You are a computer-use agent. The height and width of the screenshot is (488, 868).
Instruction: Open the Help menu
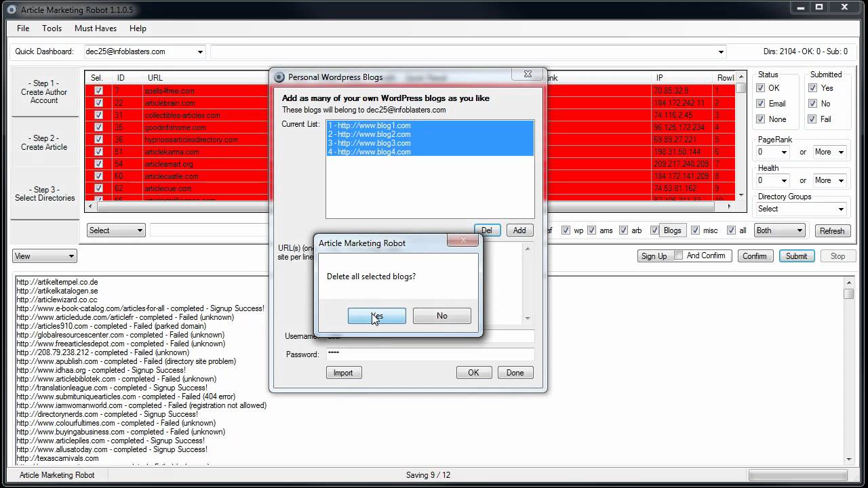tap(138, 28)
